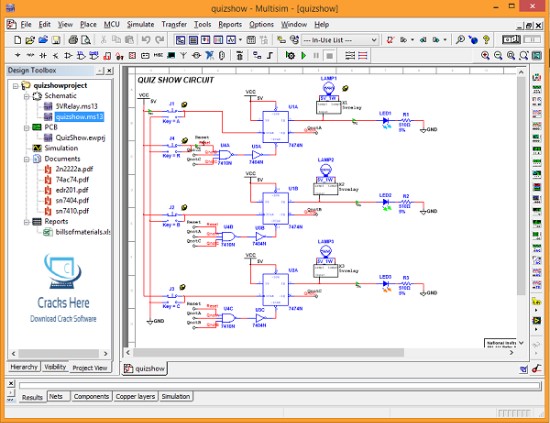Switch to the Visibility tab
The width and height of the screenshot is (550, 423).
point(55,367)
